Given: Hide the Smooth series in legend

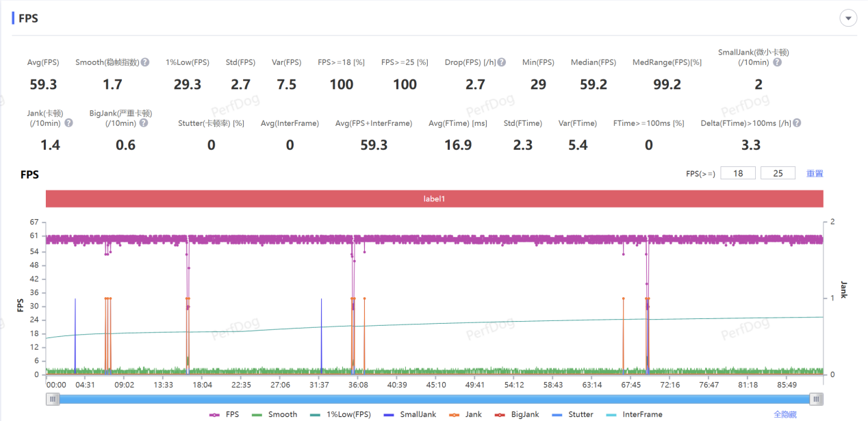Looking at the screenshot, I should pyautogui.click(x=275, y=414).
